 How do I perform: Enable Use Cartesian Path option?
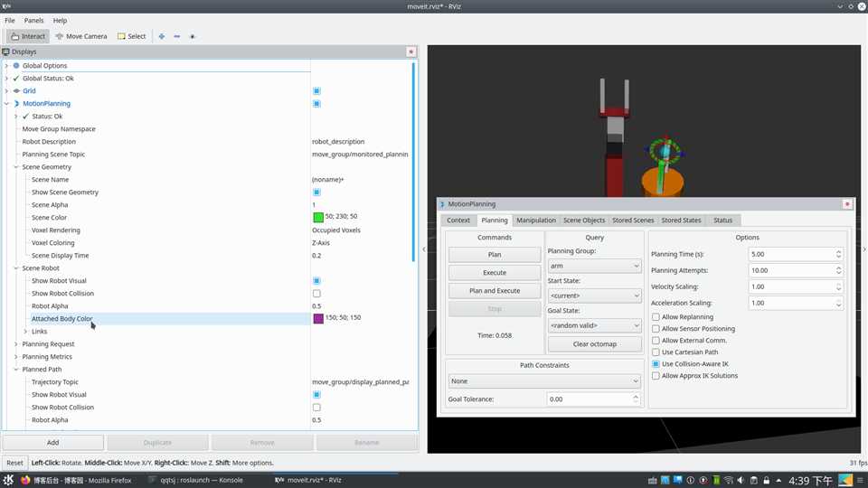(656, 352)
